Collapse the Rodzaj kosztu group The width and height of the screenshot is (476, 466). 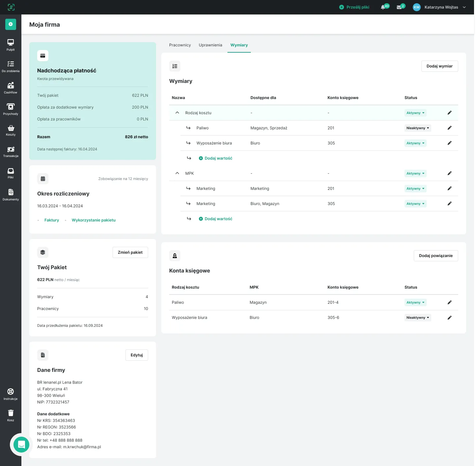tap(177, 113)
